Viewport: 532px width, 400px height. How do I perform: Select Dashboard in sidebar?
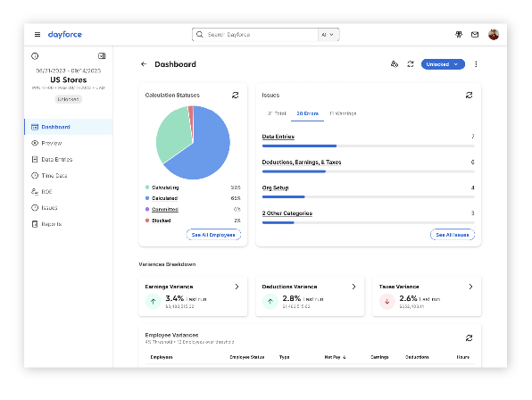click(69, 127)
